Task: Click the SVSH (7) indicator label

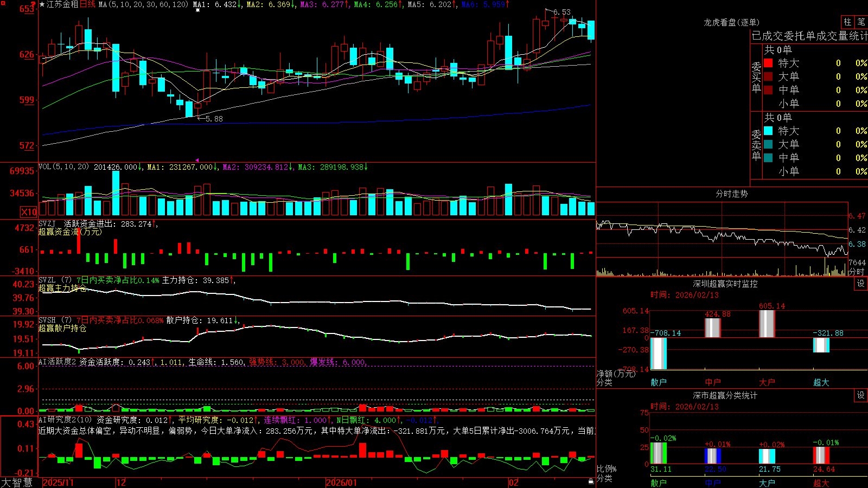Action: 55,320
